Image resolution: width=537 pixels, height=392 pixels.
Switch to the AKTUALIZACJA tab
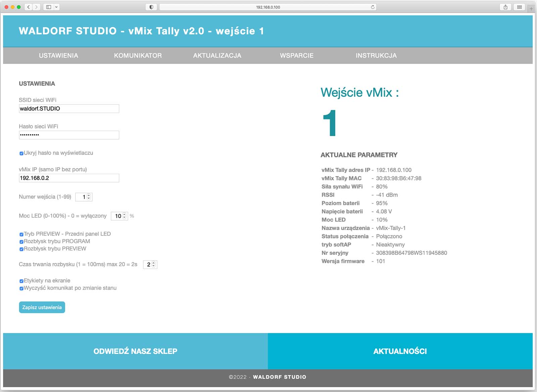[217, 56]
